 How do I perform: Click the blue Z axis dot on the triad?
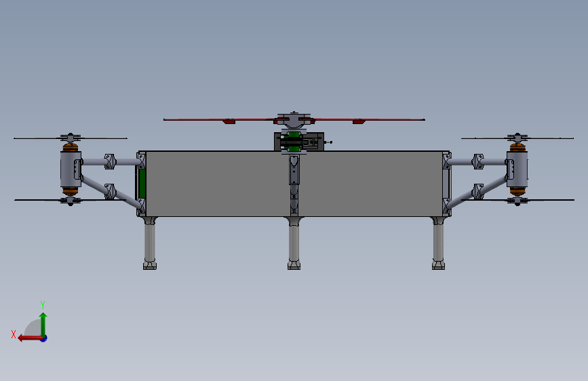click(x=44, y=338)
